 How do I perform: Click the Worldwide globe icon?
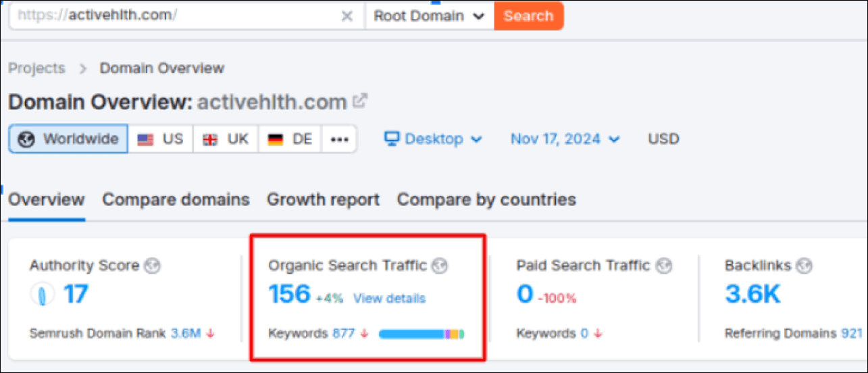[x=28, y=139]
